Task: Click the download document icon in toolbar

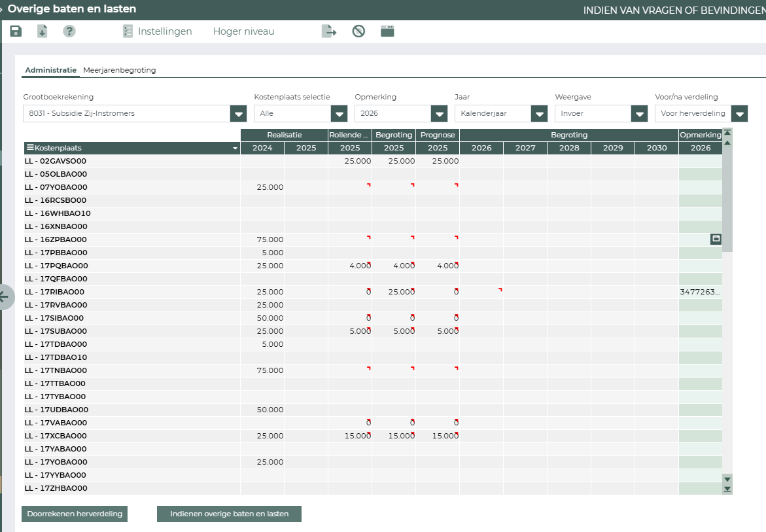Action: click(x=43, y=31)
